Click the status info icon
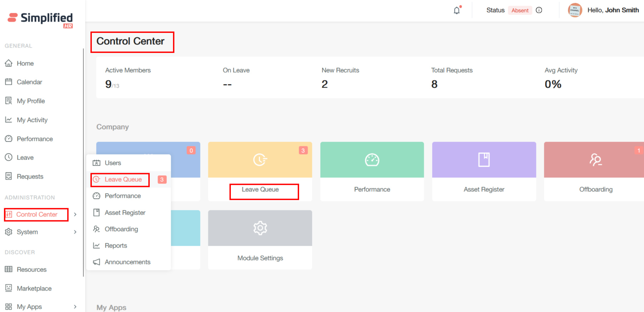Image resolution: width=644 pixels, height=312 pixels. click(539, 10)
